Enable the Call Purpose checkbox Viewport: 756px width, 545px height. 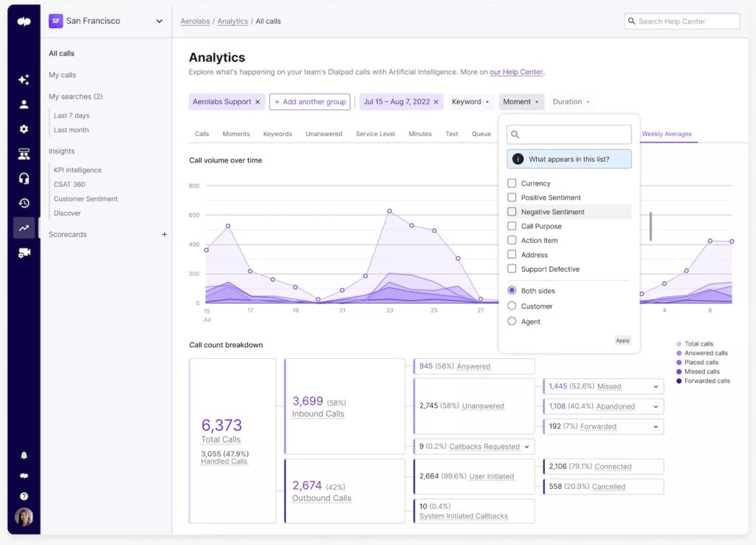[512, 226]
